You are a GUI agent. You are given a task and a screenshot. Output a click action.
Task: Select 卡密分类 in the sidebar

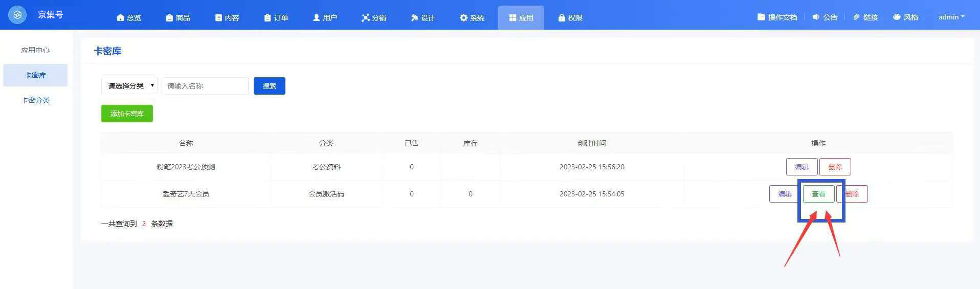pos(35,100)
